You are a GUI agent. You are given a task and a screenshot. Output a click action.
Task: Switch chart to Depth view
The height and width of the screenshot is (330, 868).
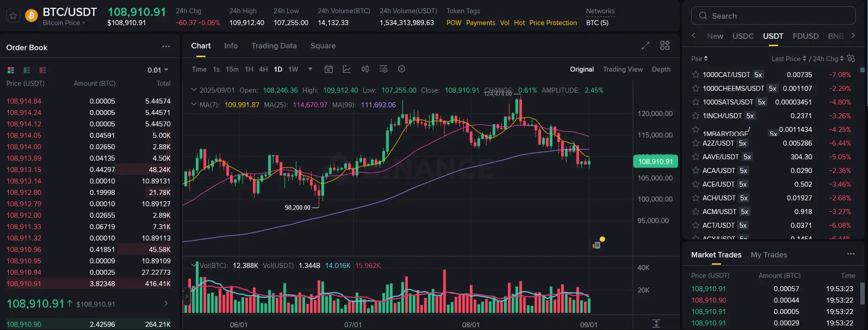click(x=661, y=69)
